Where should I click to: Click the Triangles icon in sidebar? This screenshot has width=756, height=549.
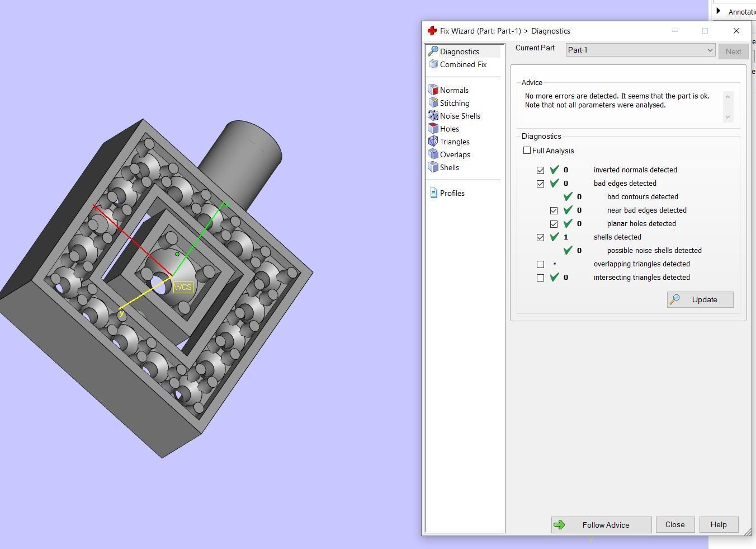tap(433, 141)
